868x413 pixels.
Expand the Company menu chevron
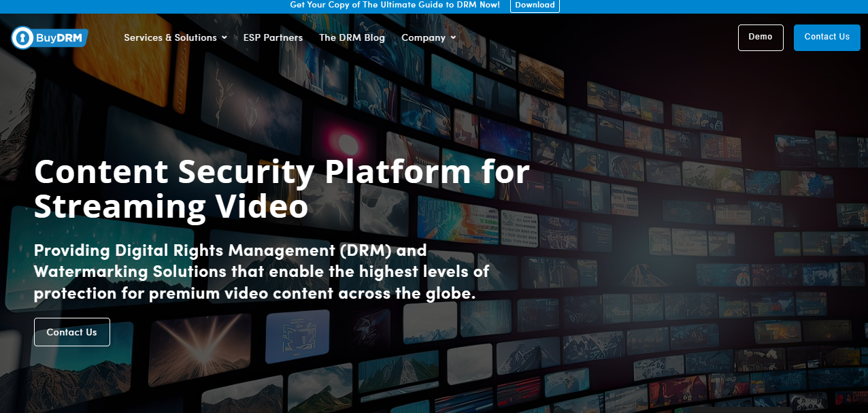pyautogui.click(x=453, y=38)
